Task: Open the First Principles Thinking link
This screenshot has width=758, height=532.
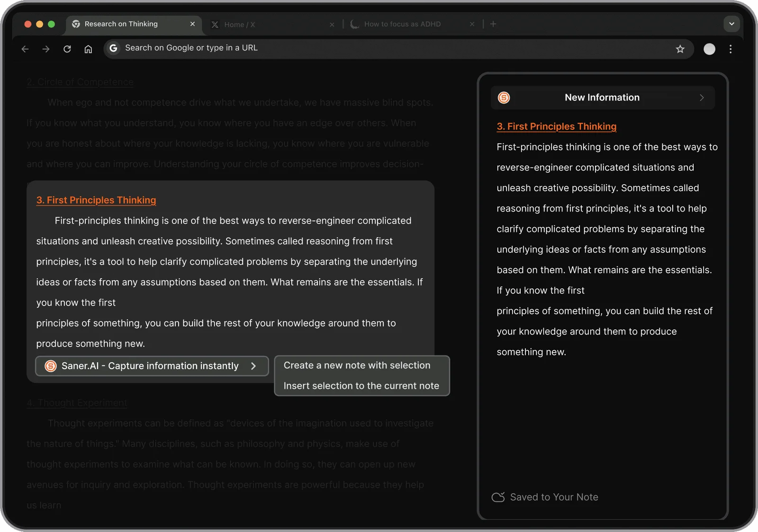Action: tap(96, 200)
